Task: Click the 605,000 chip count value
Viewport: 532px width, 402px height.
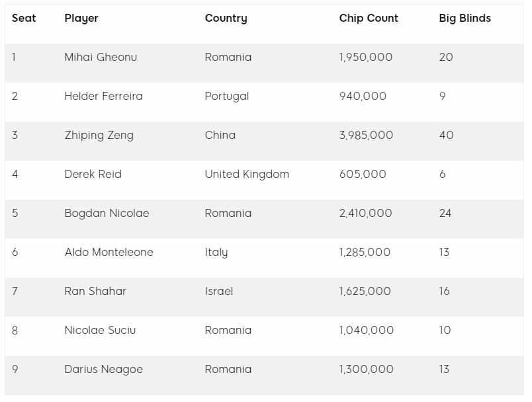Action: point(363,175)
